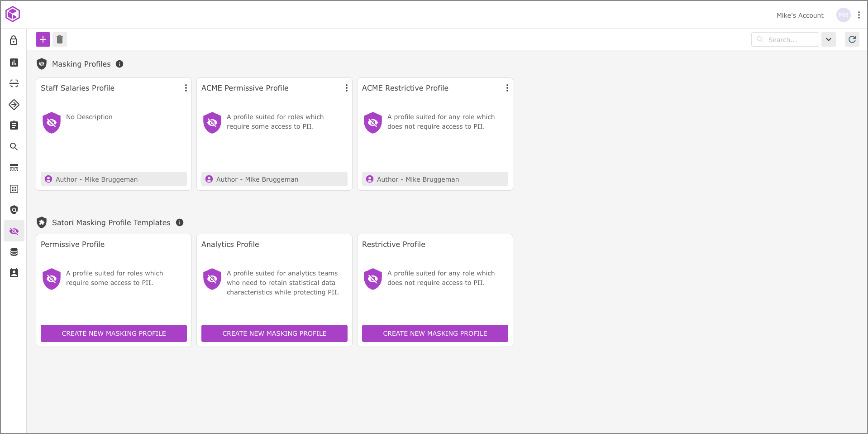Image resolution: width=868 pixels, height=434 pixels.
Task: Open Staff Salaries Profile three-dot menu
Action: [x=186, y=88]
